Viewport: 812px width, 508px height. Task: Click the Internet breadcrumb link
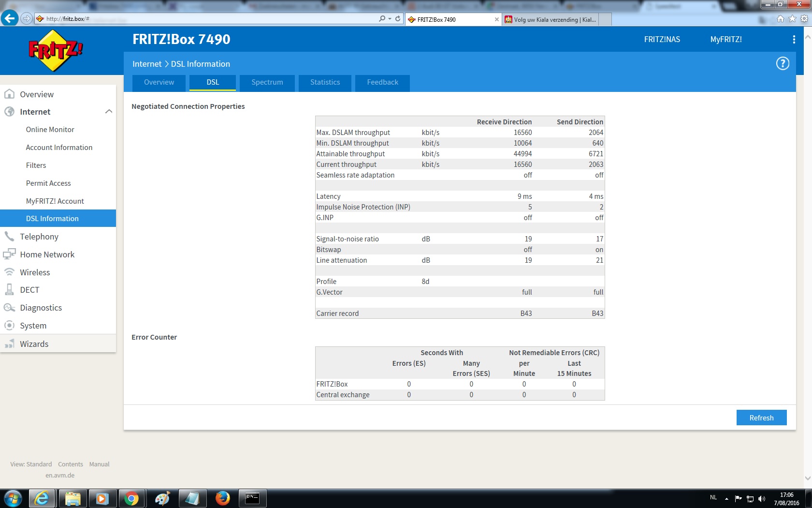147,64
